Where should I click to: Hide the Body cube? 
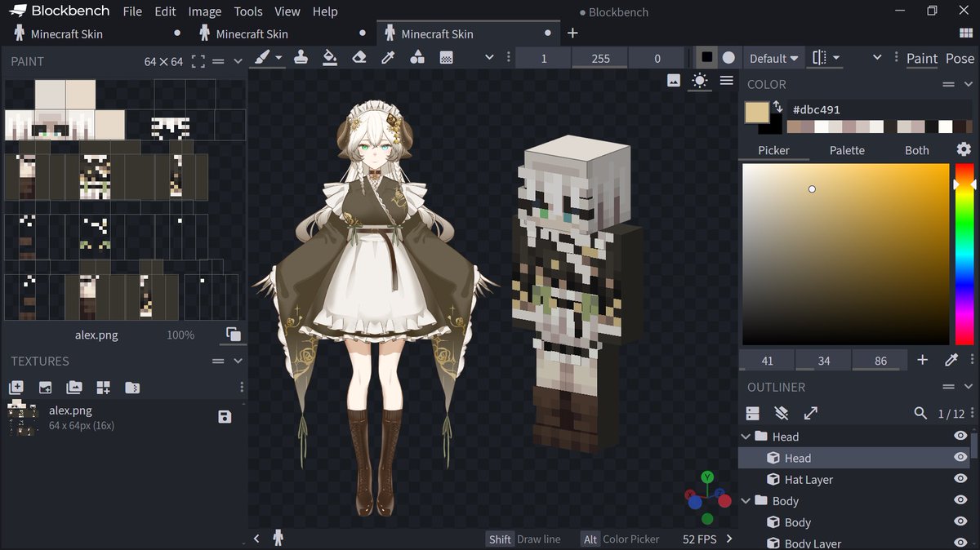click(x=960, y=521)
